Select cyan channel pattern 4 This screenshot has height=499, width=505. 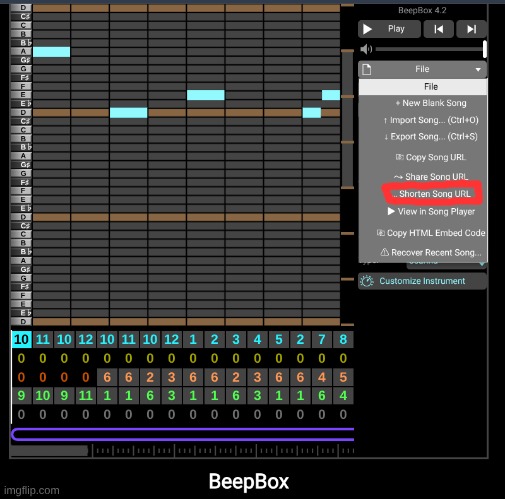click(x=257, y=339)
